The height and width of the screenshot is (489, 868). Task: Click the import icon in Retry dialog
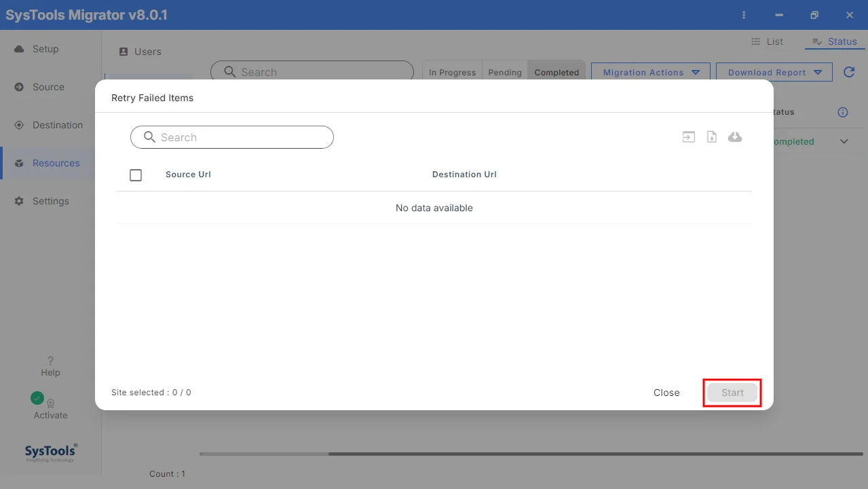tap(689, 137)
